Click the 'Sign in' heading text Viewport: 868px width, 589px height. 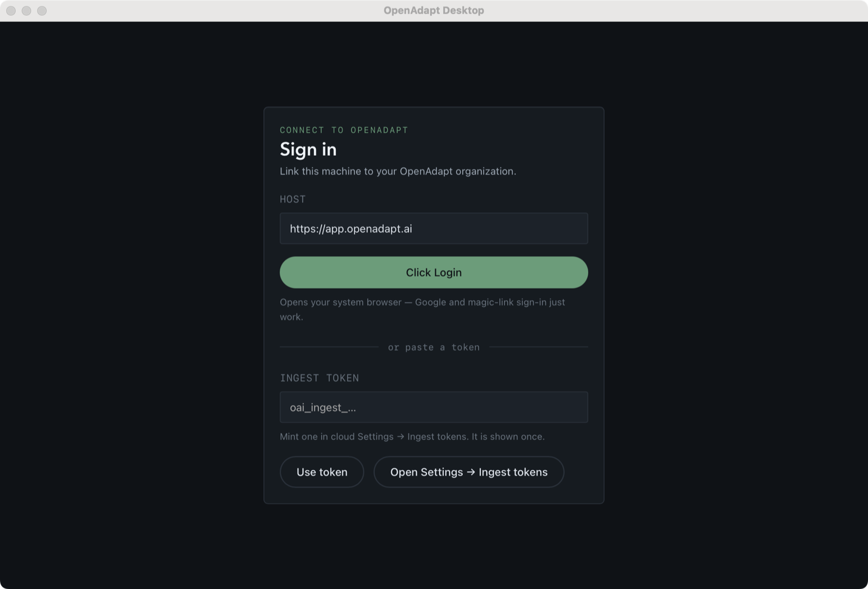pos(308,149)
